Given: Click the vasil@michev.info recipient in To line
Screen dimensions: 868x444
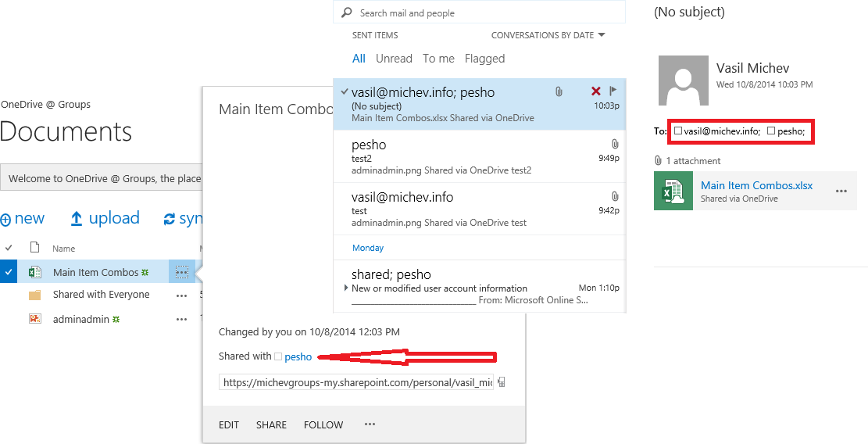Looking at the screenshot, I should [x=723, y=132].
